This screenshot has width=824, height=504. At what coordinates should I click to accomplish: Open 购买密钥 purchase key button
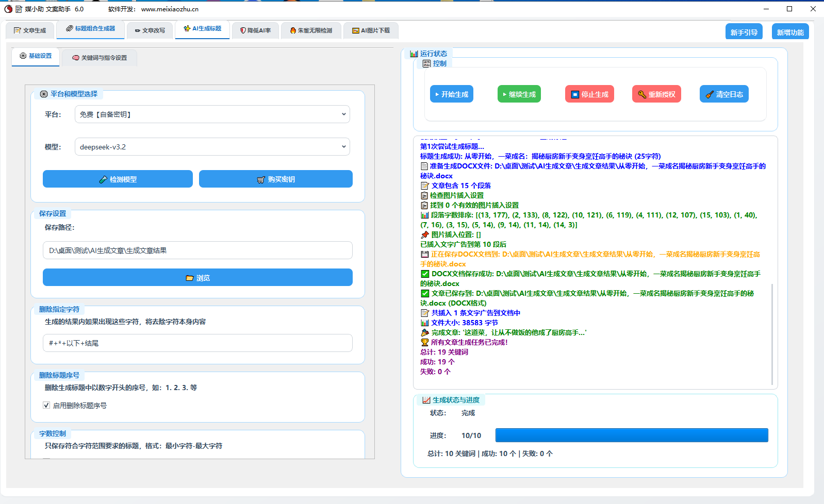coord(276,179)
